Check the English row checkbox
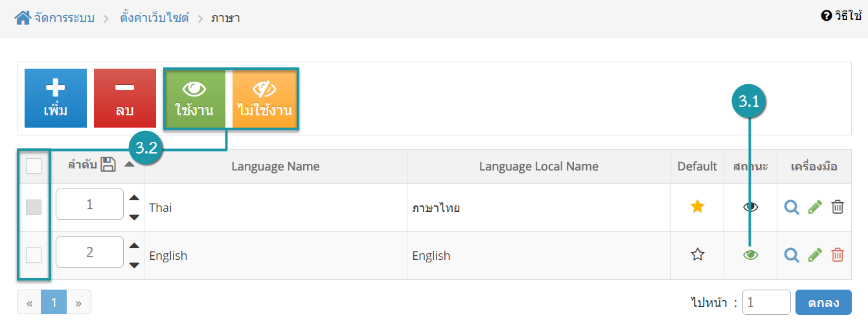The image size is (868, 322). pos(34,255)
